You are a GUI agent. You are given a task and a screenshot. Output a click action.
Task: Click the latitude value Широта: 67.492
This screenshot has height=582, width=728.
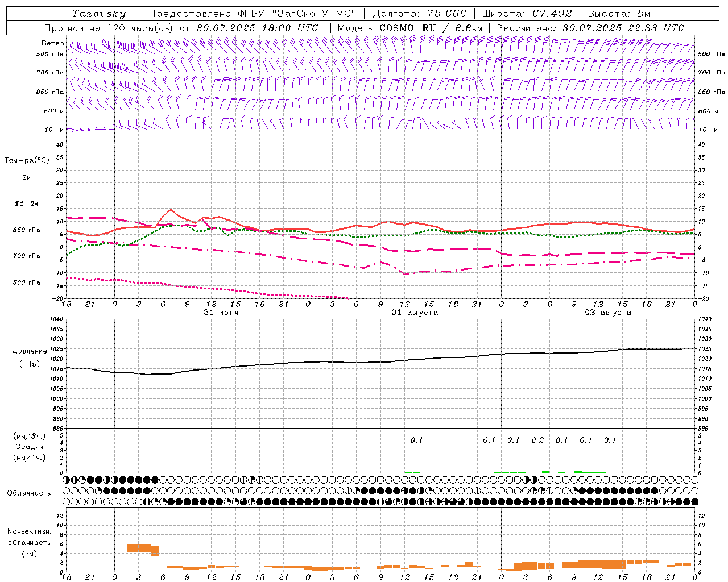click(x=527, y=14)
